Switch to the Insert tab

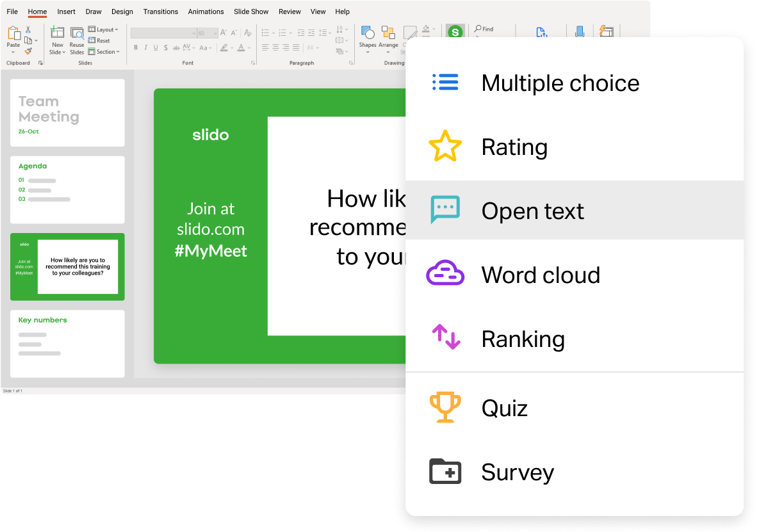tap(66, 11)
